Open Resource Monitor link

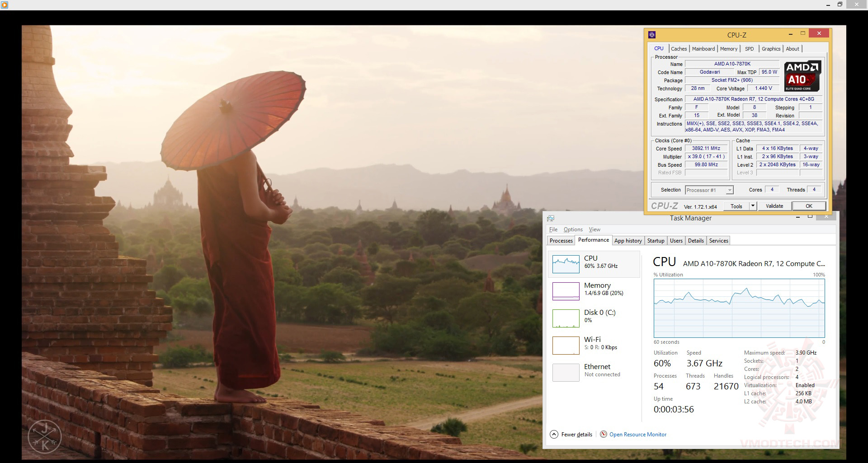coord(638,435)
